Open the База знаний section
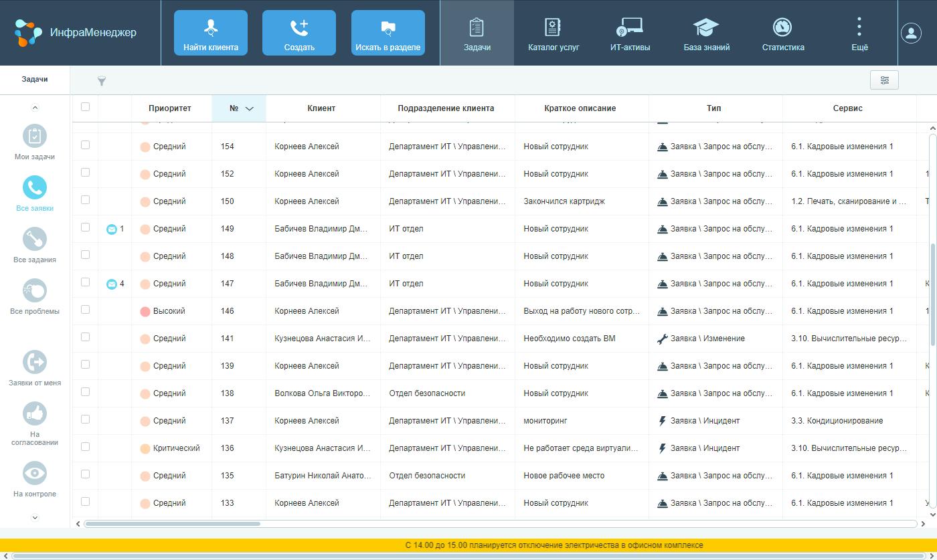Screen dimensions: 937x560 pyautogui.click(x=705, y=32)
